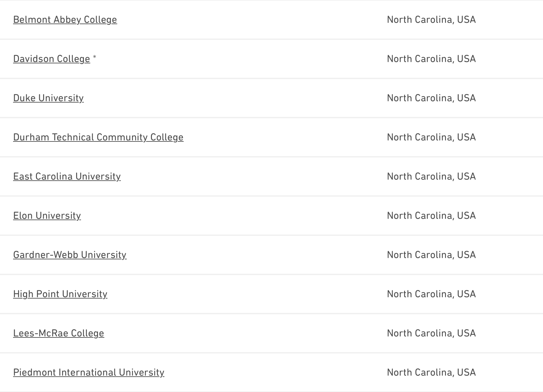Open Durham Technical Community College link
This screenshot has height=392, width=543.
98,137
